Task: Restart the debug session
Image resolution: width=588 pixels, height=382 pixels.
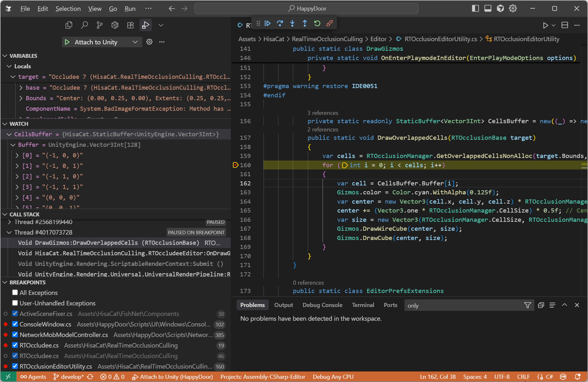Action: coord(317,23)
